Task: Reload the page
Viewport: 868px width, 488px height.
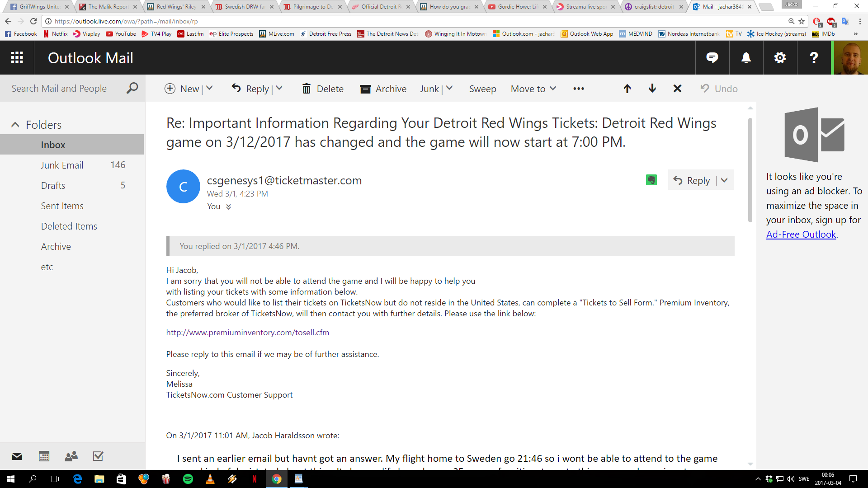Action: tap(33, 21)
